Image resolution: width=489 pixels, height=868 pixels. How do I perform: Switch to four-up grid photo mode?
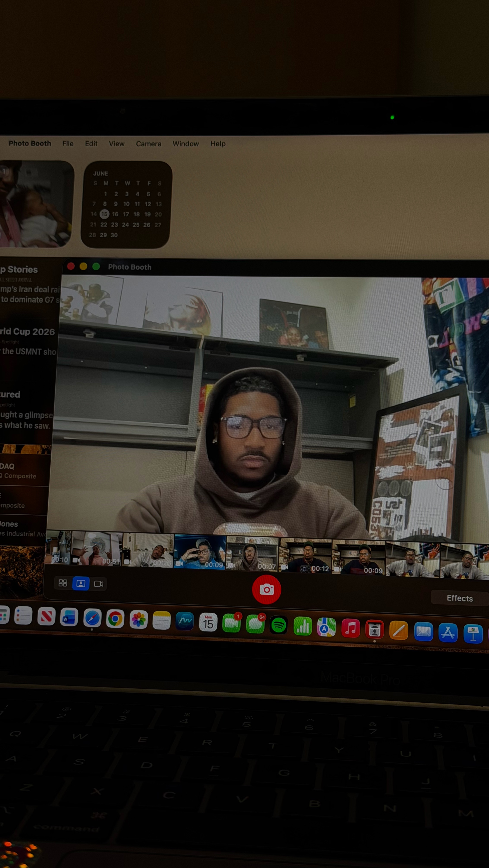coord(63,583)
